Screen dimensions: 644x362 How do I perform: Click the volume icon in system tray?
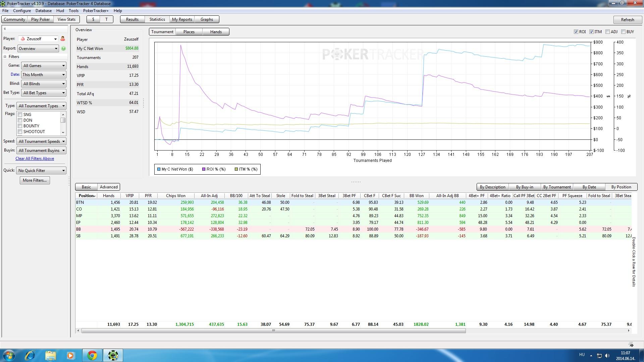click(x=607, y=356)
